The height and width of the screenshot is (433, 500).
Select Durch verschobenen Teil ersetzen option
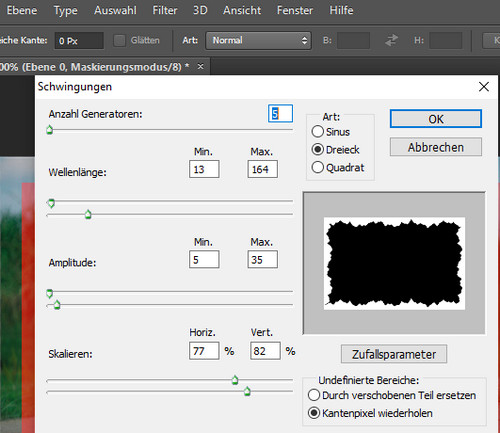coord(314,395)
